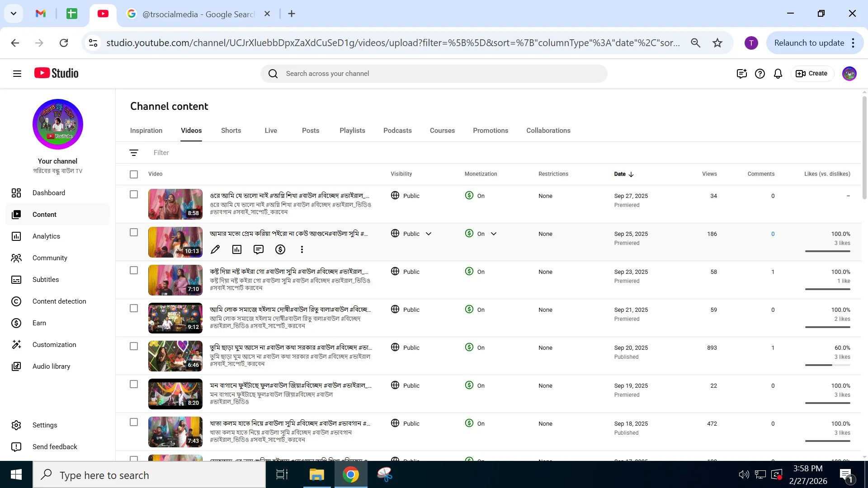868x488 pixels.
Task: Check the box for the Sep 25, 2025 video
Action: coord(134,232)
